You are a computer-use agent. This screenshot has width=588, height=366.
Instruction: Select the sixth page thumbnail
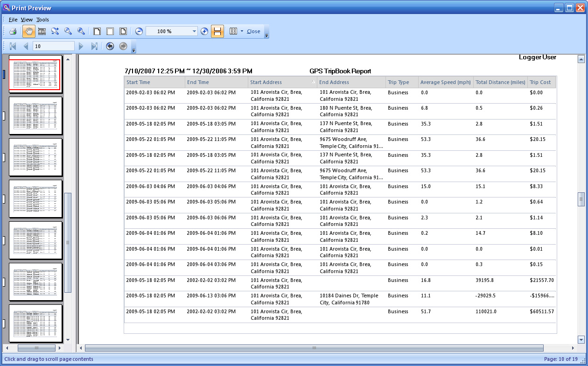[35, 282]
